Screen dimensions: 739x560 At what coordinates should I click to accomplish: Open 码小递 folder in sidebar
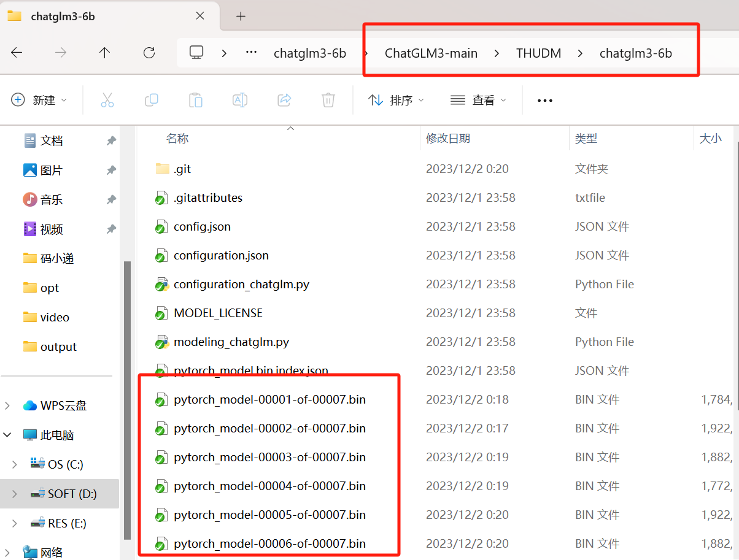(x=57, y=258)
